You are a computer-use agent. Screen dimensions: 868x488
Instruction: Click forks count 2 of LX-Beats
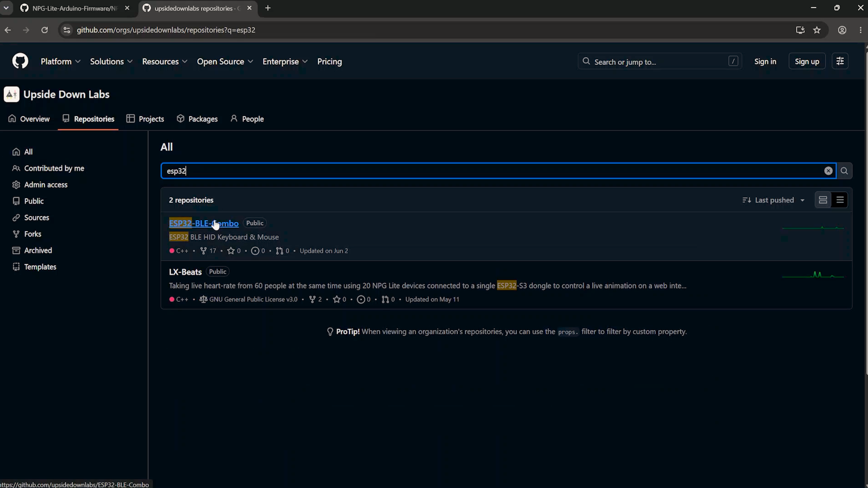[x=315, y=299]
